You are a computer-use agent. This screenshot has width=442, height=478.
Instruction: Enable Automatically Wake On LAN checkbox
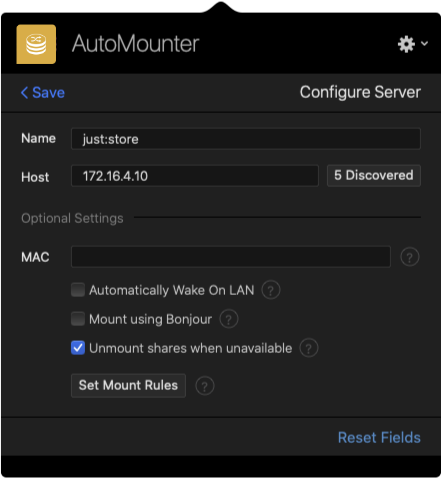click(78, 290)
